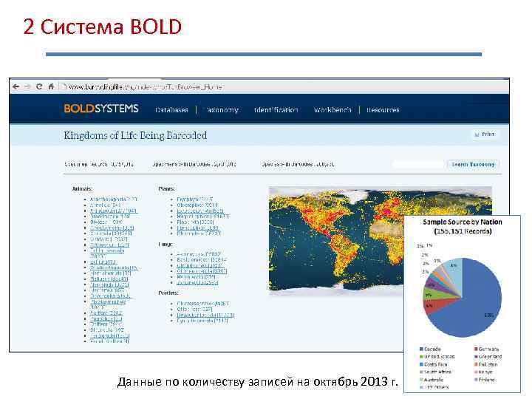The width and height of the screenshot is (532, 399).
Task: Open the Zygomycota fungi link
Action: (x=197, y=282)
